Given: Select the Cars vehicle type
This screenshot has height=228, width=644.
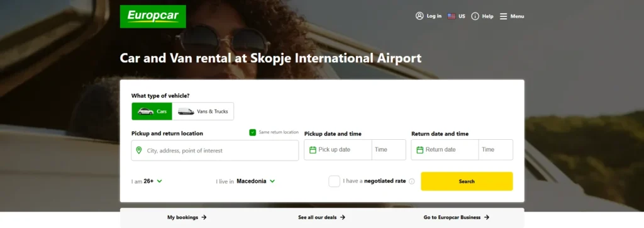Looking at the screenshot, I should click(152, 111).
